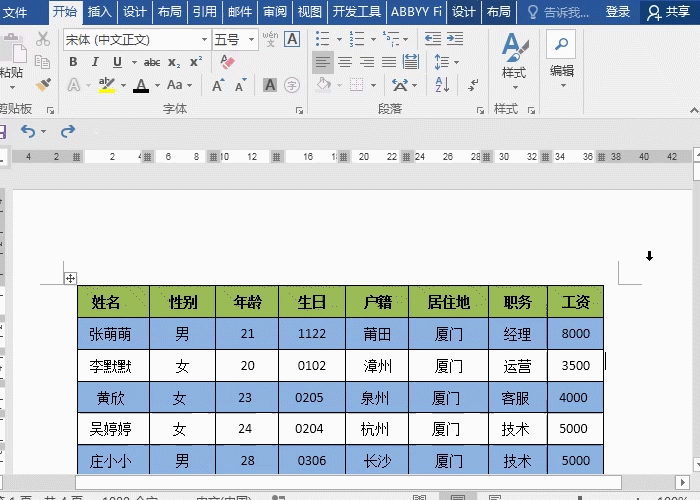
Task: Click the text effects outlined A icon
Action: point(73,85)
